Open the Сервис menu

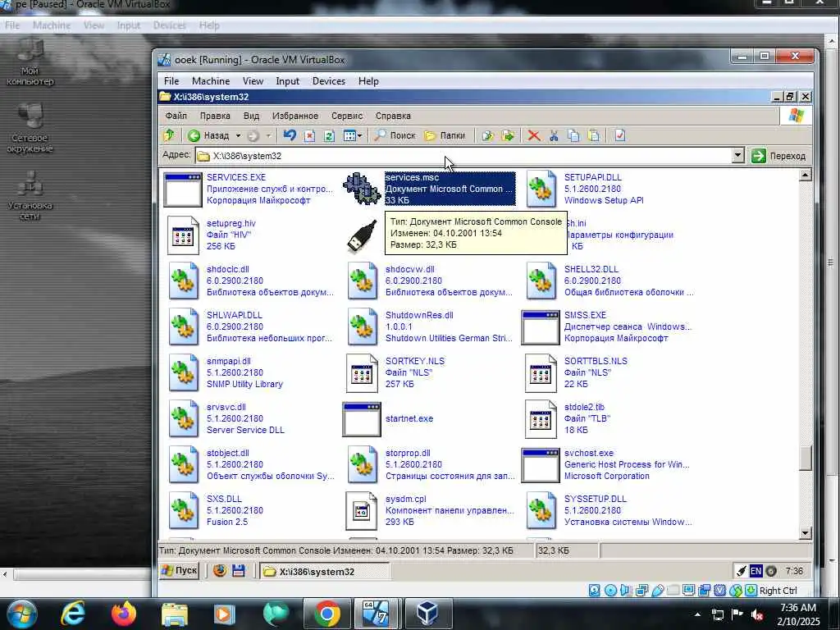point(347,116)
